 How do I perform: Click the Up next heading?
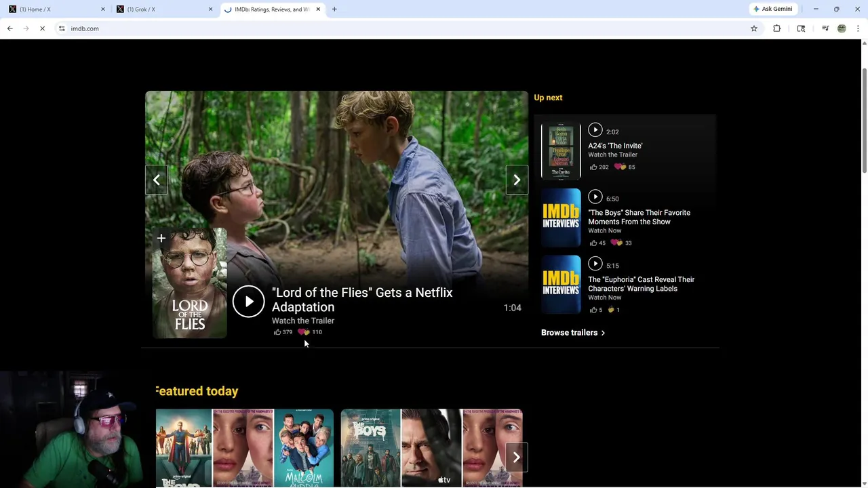coord(548,98)
